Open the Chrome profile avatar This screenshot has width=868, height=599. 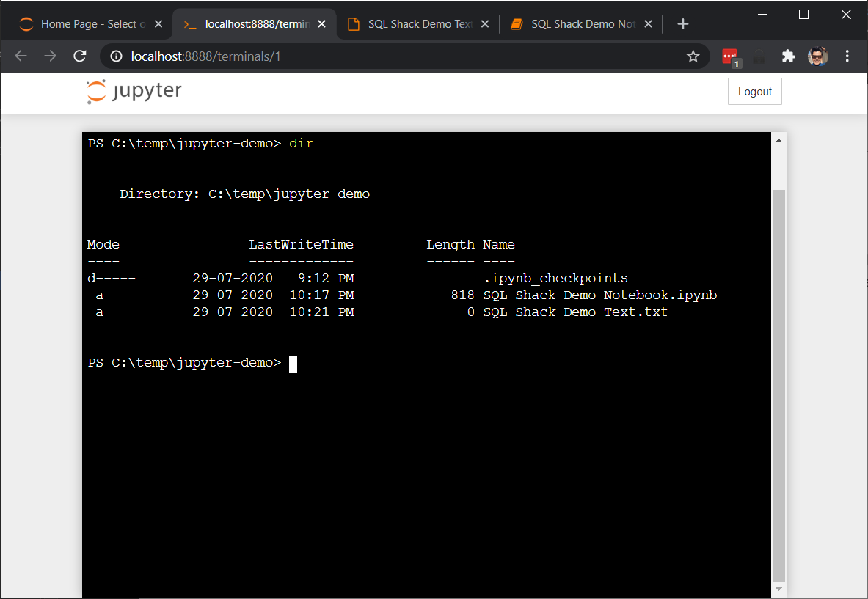click(x=817, y=56)
